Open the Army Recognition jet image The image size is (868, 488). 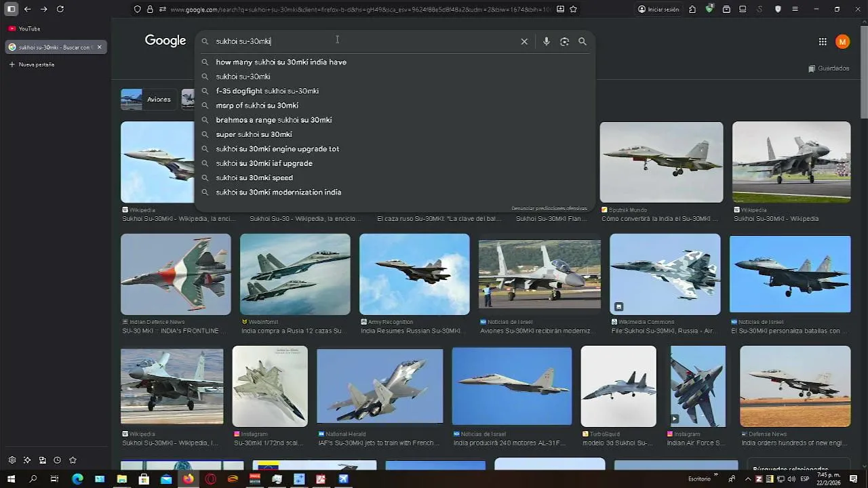point(414,274)
